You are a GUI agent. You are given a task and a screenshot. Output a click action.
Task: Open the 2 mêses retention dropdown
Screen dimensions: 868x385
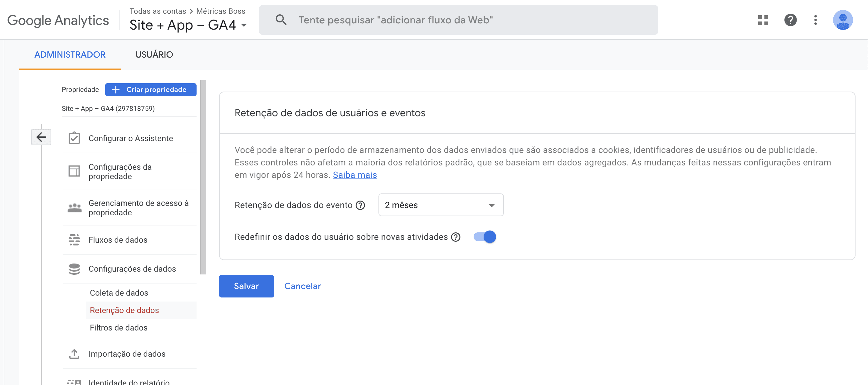pos(441,205)
